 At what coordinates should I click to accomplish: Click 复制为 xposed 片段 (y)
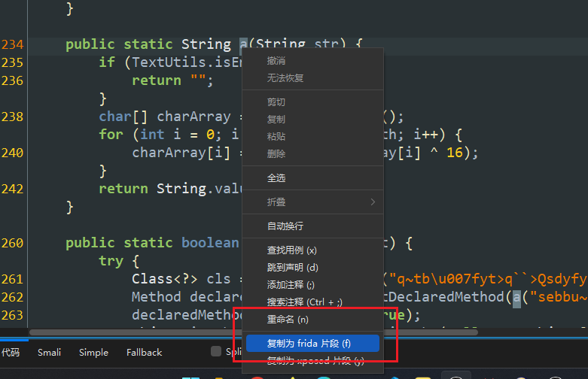click(315, 361)
